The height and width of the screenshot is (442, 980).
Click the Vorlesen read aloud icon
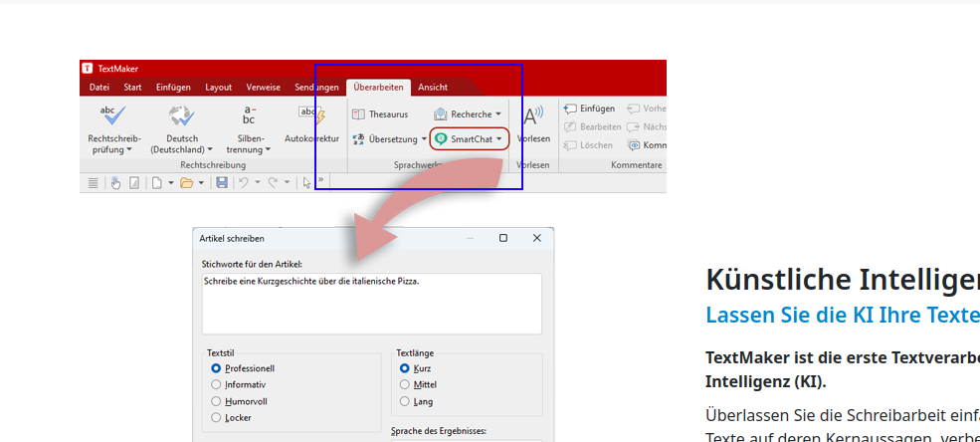(532, 115)
